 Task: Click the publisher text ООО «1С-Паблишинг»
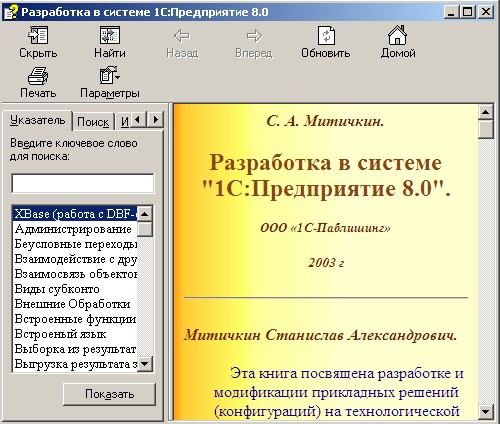pos(325,228)
